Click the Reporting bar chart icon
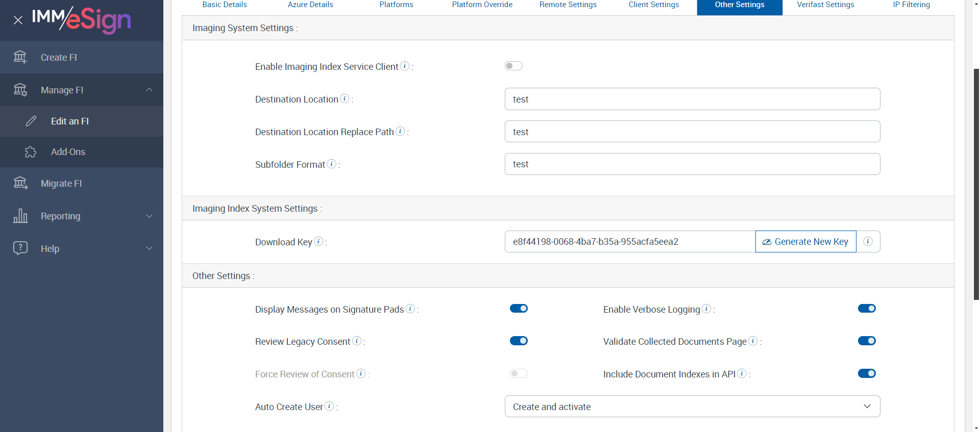The image size is (980, 432). [x=20, y=216]
